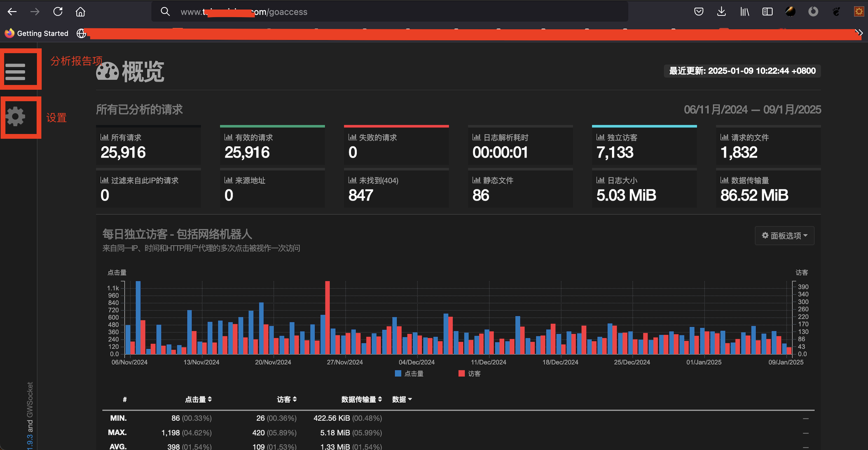Click chart icon on 请求的文件 card

click(724, 137)
